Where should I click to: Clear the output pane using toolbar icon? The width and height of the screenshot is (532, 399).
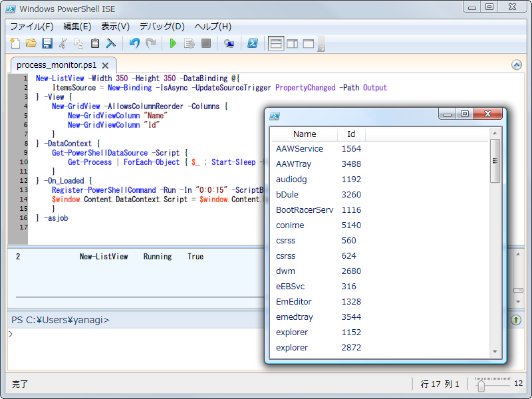pyautogui.click(x=111, y=44)
